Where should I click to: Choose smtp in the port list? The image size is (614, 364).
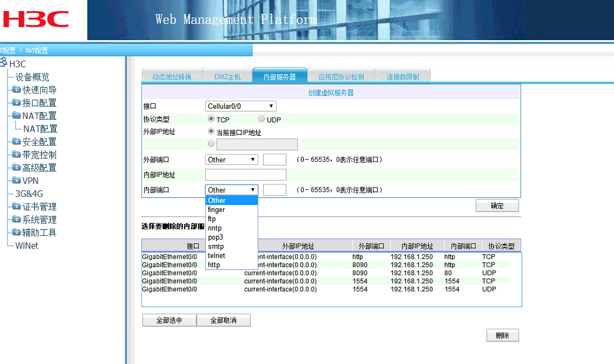(231, 247)
